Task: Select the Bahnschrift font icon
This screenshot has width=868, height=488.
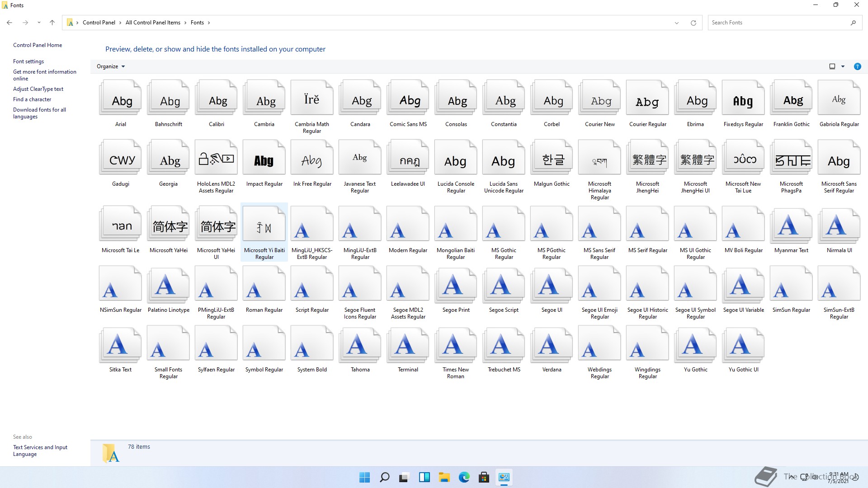Action: (168, 98)
